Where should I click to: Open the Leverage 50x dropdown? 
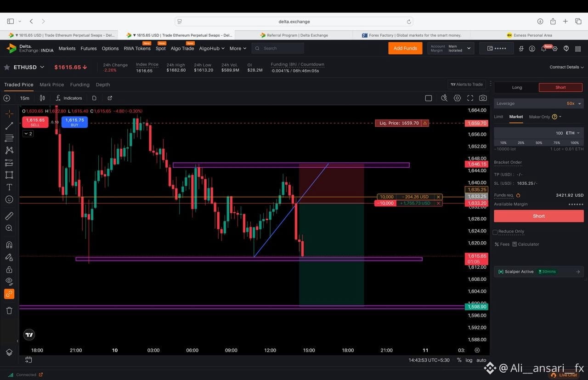pyautogui.click(x=539, y=103)
